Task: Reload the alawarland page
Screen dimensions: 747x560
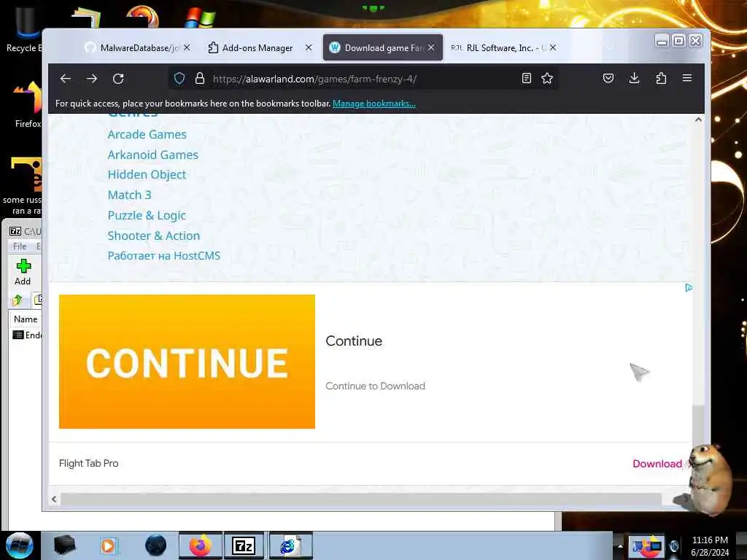Action: click(118, 79)
